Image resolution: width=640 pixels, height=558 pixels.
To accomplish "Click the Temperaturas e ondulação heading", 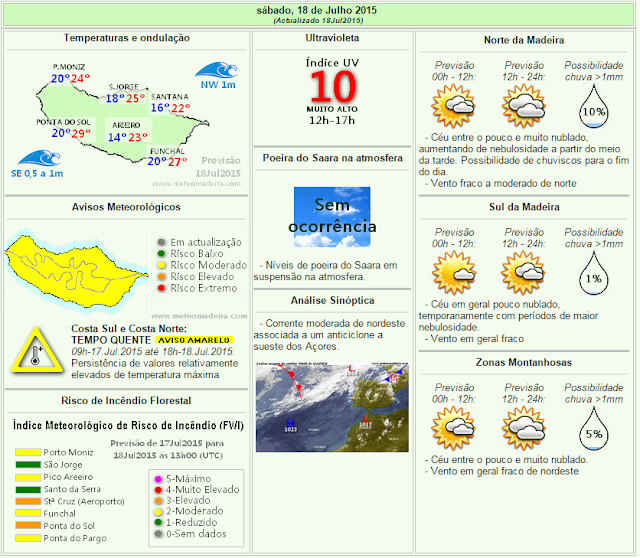I will pyautogui.click(x=127, y=38).
